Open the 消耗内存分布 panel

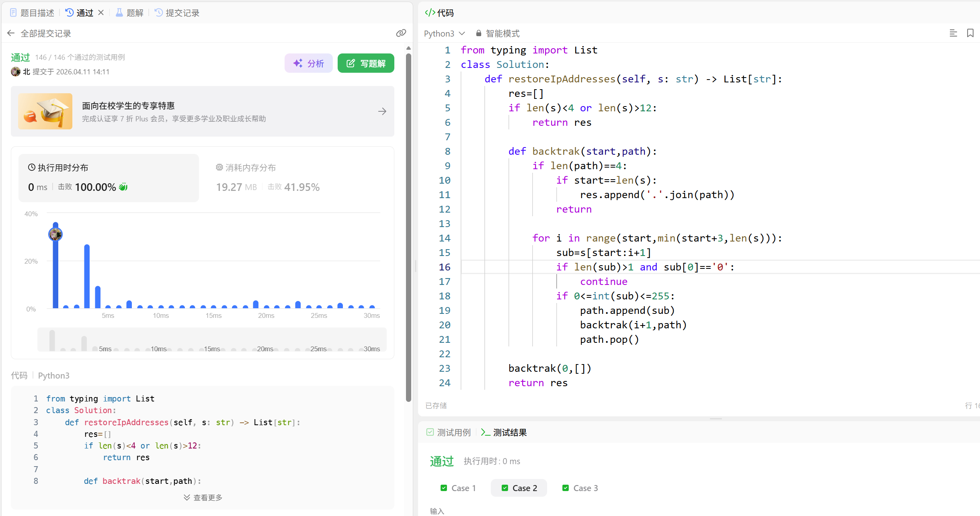(x=246, y=168)
